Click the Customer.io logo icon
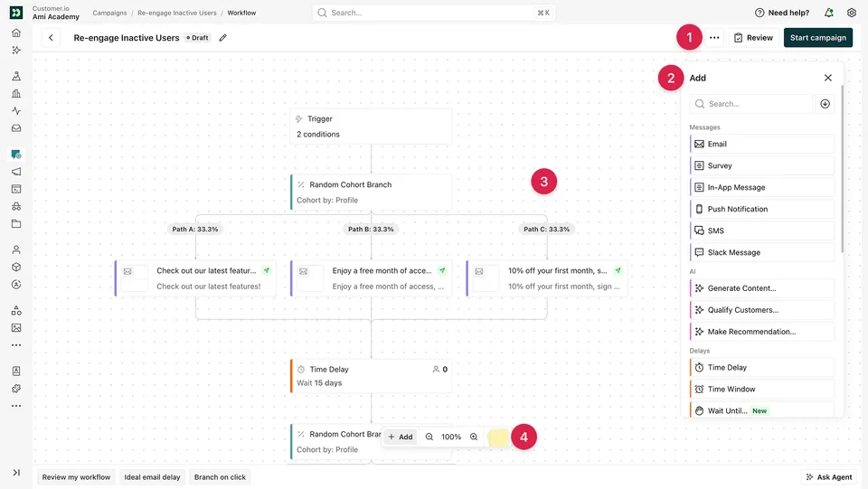The image size is (868, 489). click(16, 12)
